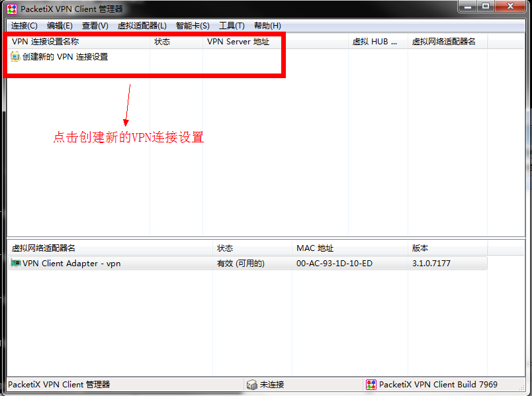The width and height of the screenshot is (532, 396).
Task: Click the PacketiX build icon in status bar
Action: click(371, 385)
